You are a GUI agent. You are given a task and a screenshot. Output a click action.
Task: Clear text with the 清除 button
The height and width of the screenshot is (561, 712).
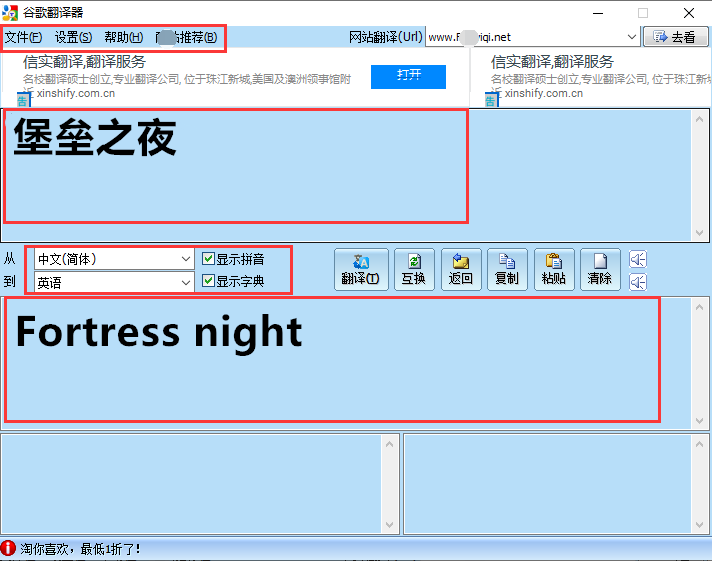point(600,269)
